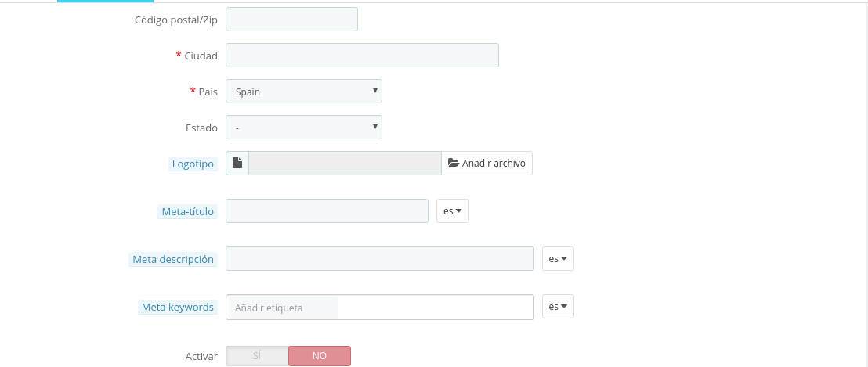Click the active tab indicator at top

(x=105, y=2)
